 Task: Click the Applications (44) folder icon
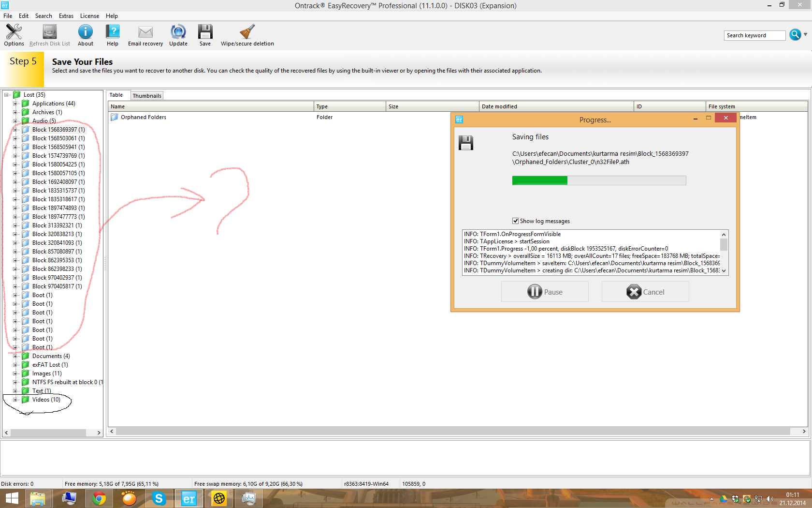26,104
